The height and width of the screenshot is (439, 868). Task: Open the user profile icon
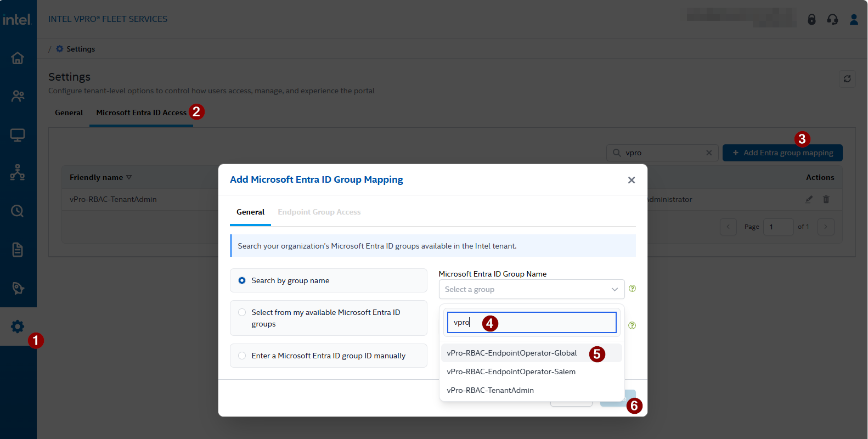[x=854, y=20]
